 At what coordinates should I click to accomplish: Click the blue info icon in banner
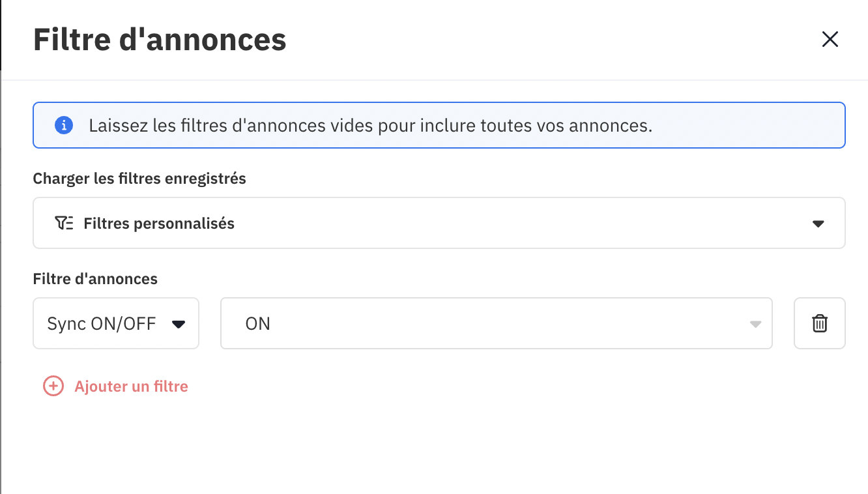click(x=63, y=125)
